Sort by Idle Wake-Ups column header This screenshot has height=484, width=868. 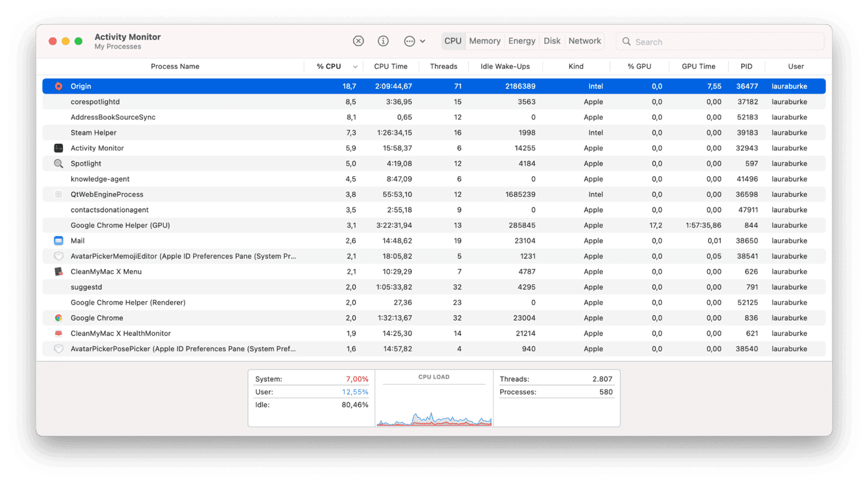pyautogui.click(x=505, y=67)
